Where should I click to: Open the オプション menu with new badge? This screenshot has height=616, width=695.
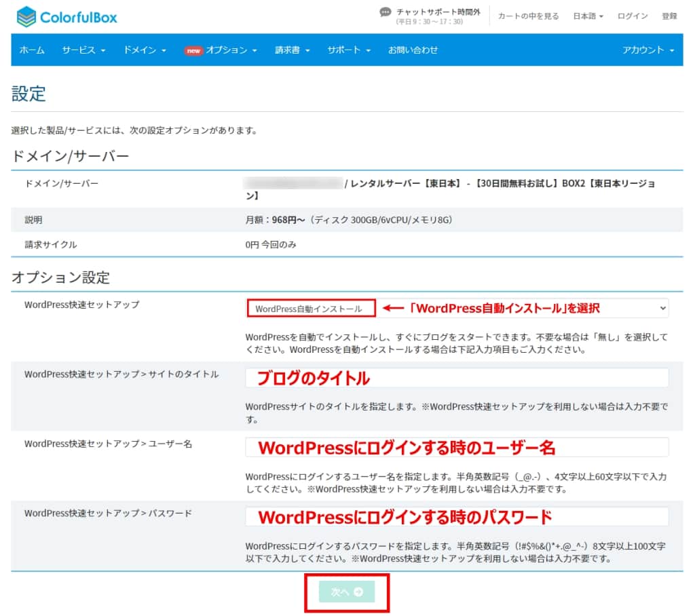[x=221, y=50]
